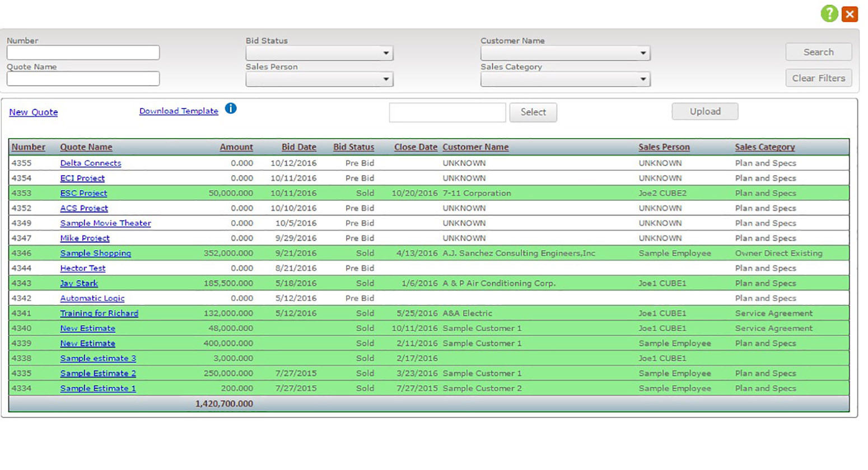The image size is (868, 470).
Task: Open the New Quote link
Action: 34,112
